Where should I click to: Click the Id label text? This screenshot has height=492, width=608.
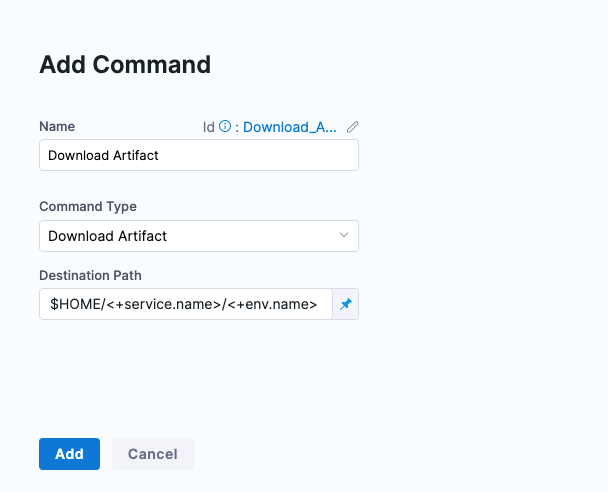click(x=209, y=127)
